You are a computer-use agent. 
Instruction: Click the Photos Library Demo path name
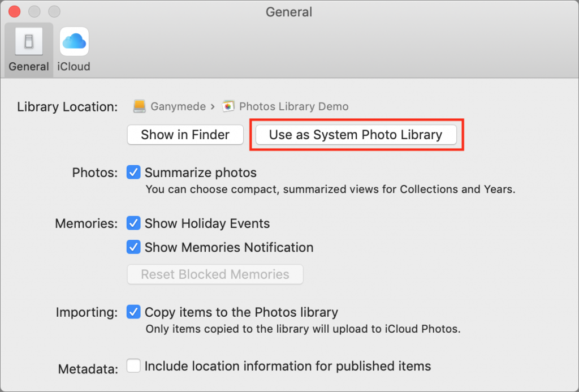coord(293,106)
